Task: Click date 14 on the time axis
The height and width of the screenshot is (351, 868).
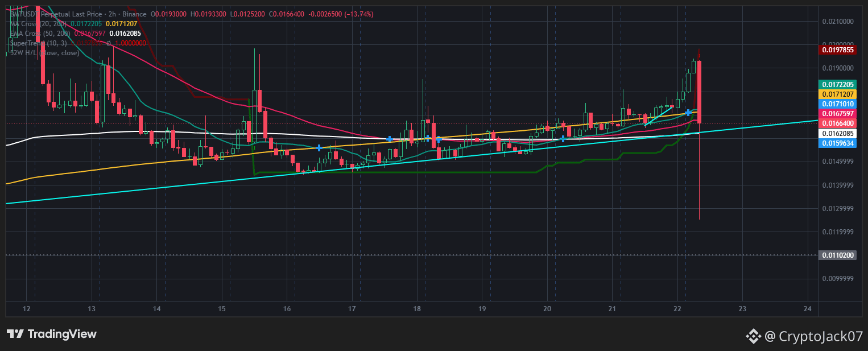Action: click(x=157, y=309)
